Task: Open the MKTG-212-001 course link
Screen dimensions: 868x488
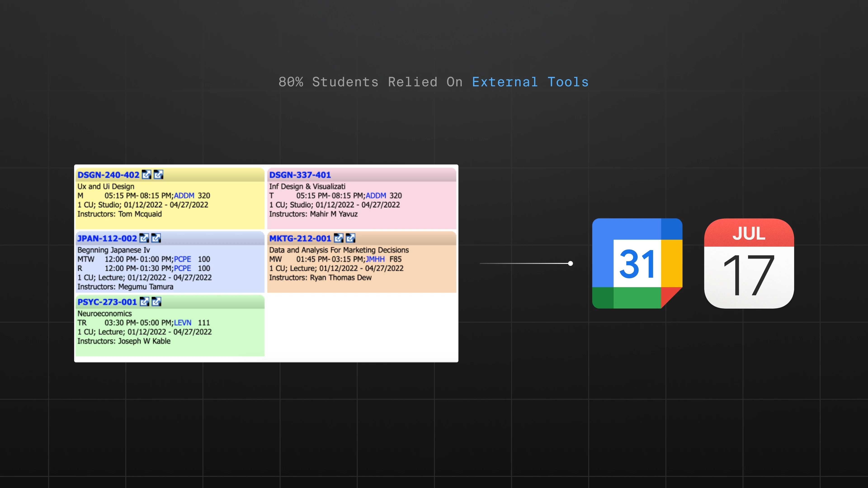Action: 300,238
